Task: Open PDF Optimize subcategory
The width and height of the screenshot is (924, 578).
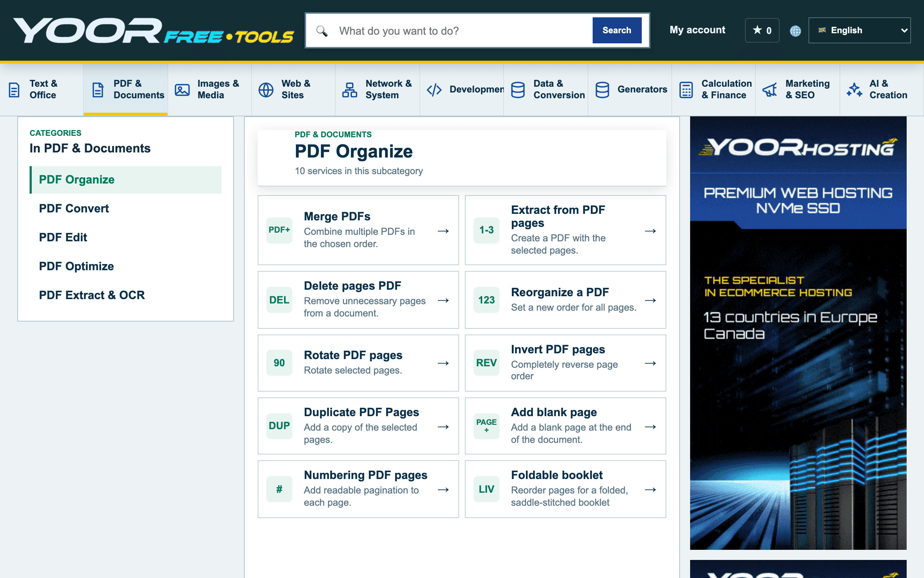Action: [x=126, y=266]
